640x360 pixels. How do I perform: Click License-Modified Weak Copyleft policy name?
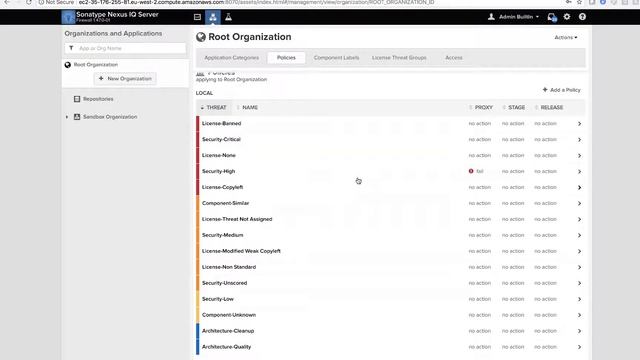[x=241, y=251]
